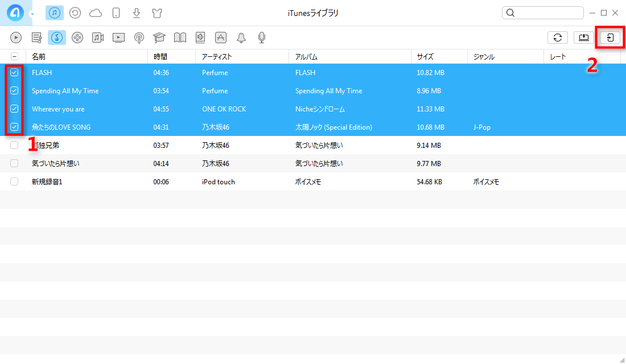Click the Nicheシンドローム album cell
626x364 pixels.
pos(320,109)
